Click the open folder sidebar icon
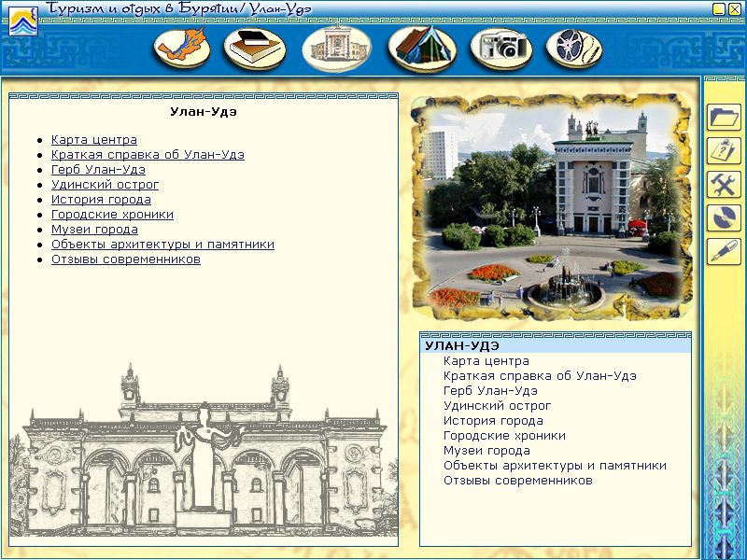The image size is (747, 560). [x=724, y=118]
